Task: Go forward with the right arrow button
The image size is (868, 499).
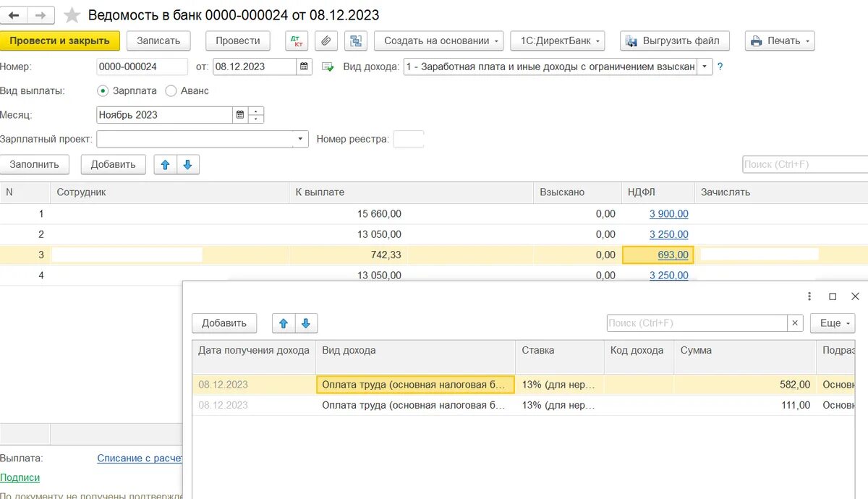Action: (x=40, y=15)
